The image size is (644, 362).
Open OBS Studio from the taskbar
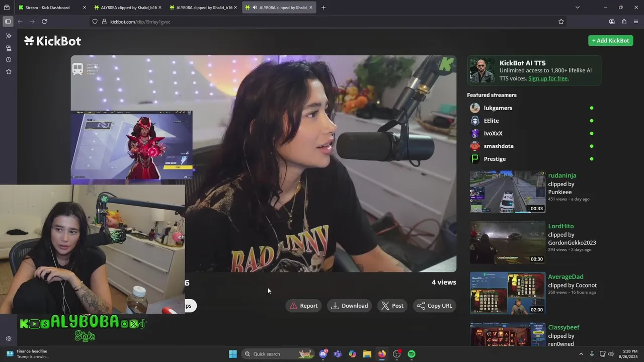(396, 354)
